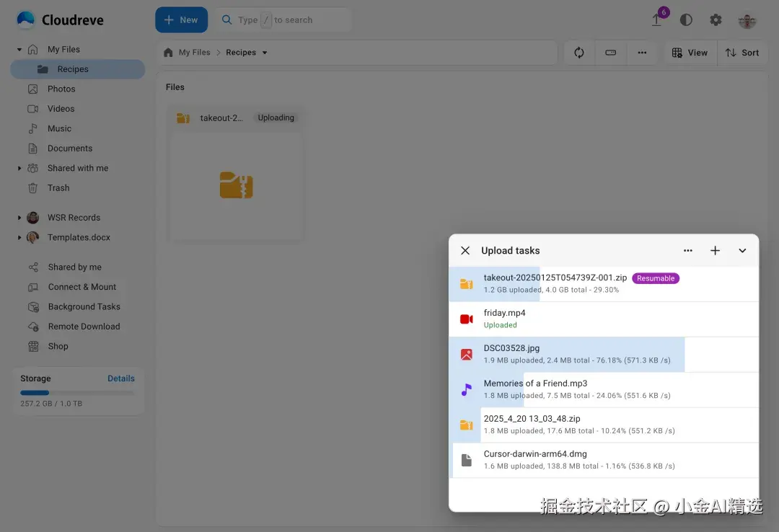Open Trash in sidebar
The height and width of the screenshot is (532, 779).
(x=58, y=188)
